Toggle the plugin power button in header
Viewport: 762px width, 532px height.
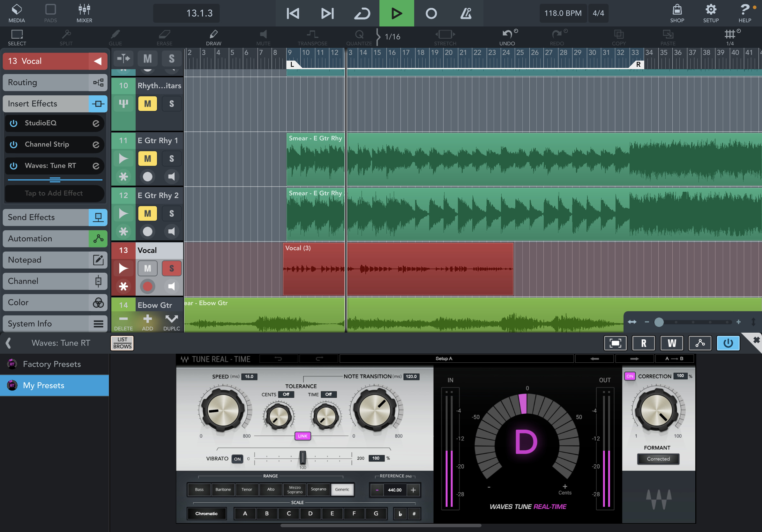[x=728, y=343]
